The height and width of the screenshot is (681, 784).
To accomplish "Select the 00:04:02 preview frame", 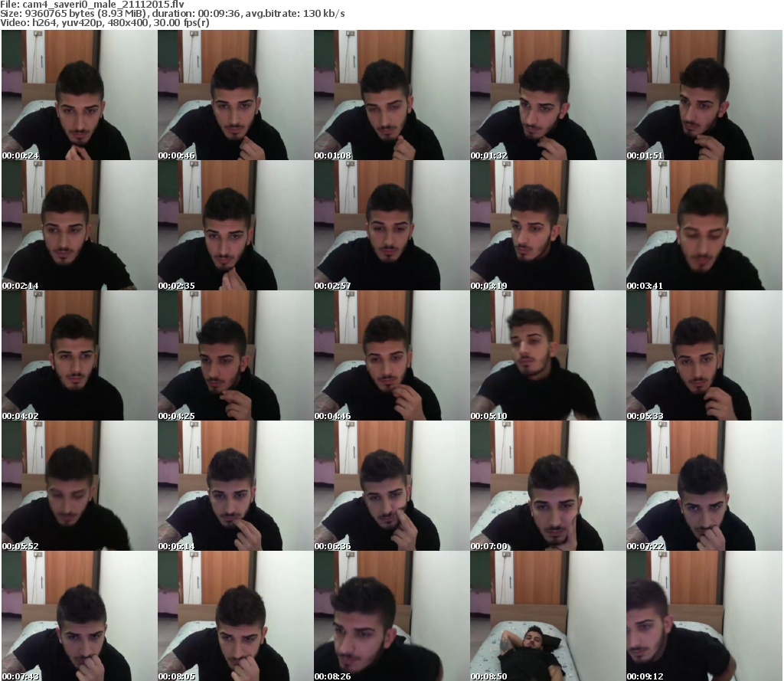I will pos(79,355).
